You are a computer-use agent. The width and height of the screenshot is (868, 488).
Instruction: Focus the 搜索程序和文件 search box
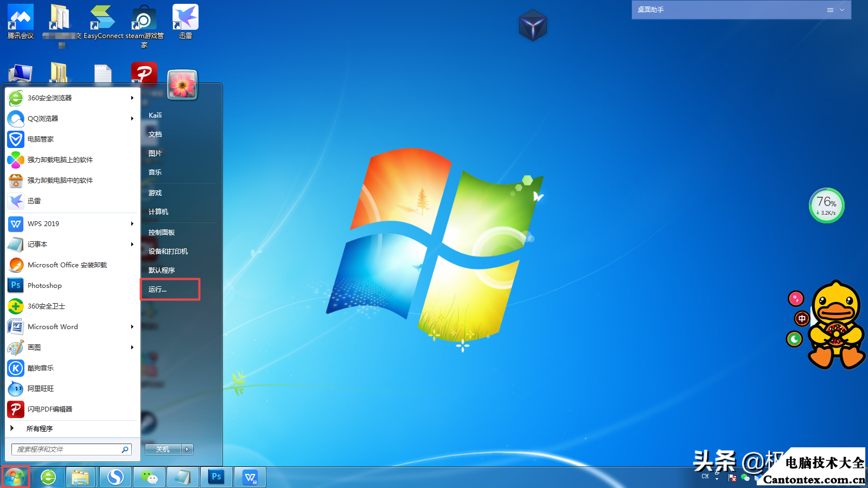coord(72,450)
